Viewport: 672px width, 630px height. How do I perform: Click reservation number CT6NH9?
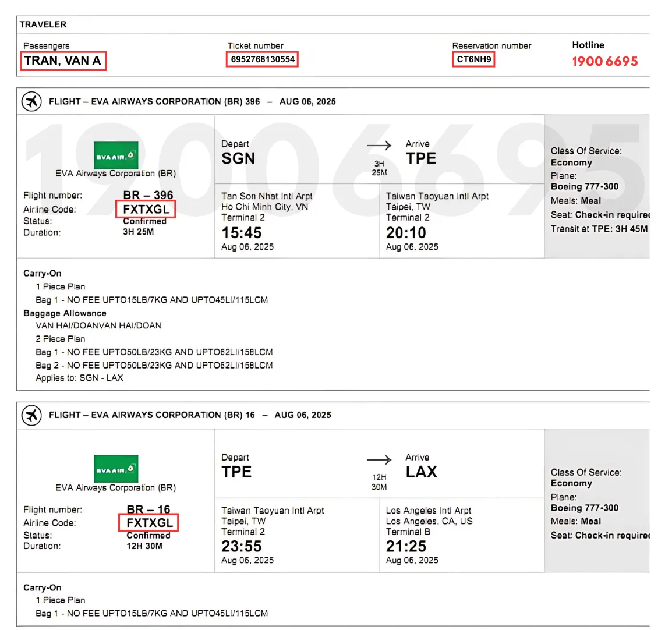pos(473,59)
